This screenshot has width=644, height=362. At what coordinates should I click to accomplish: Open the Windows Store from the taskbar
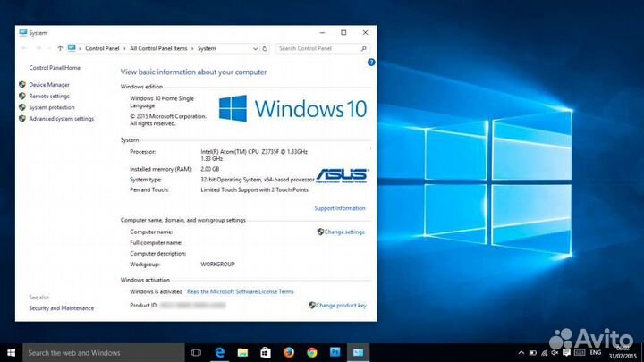coord(266,352)
